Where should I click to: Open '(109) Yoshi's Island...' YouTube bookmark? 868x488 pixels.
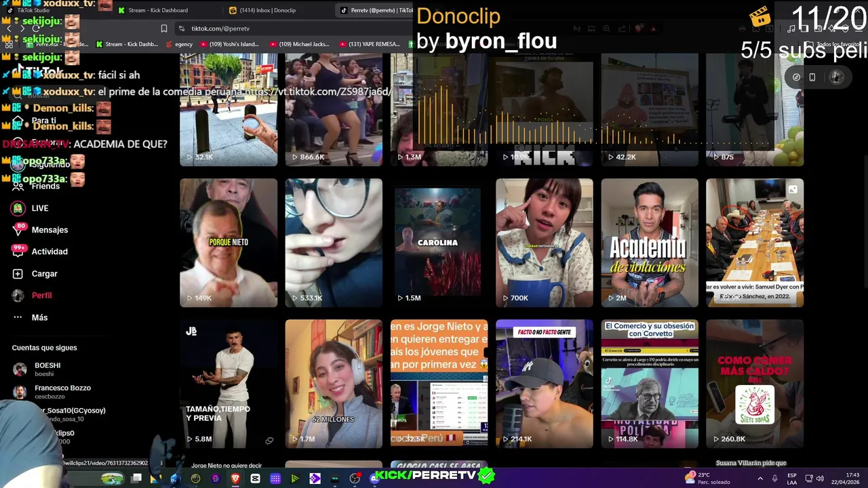230,44
